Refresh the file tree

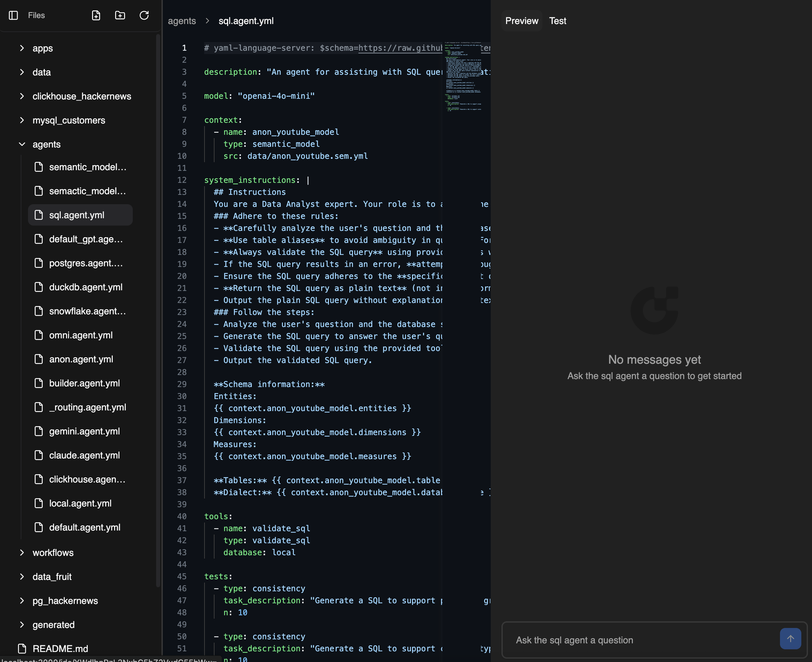(x=144, y=15)
